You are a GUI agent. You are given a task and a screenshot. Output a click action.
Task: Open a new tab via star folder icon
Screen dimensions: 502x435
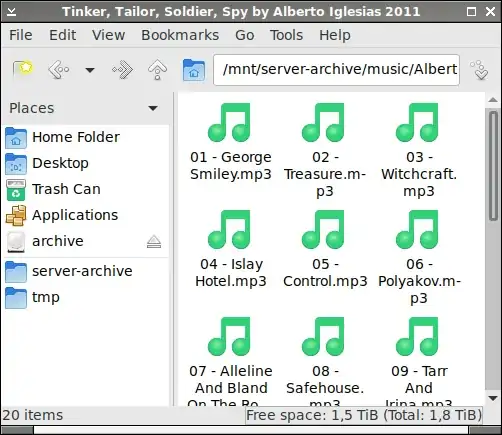point(22,69)
